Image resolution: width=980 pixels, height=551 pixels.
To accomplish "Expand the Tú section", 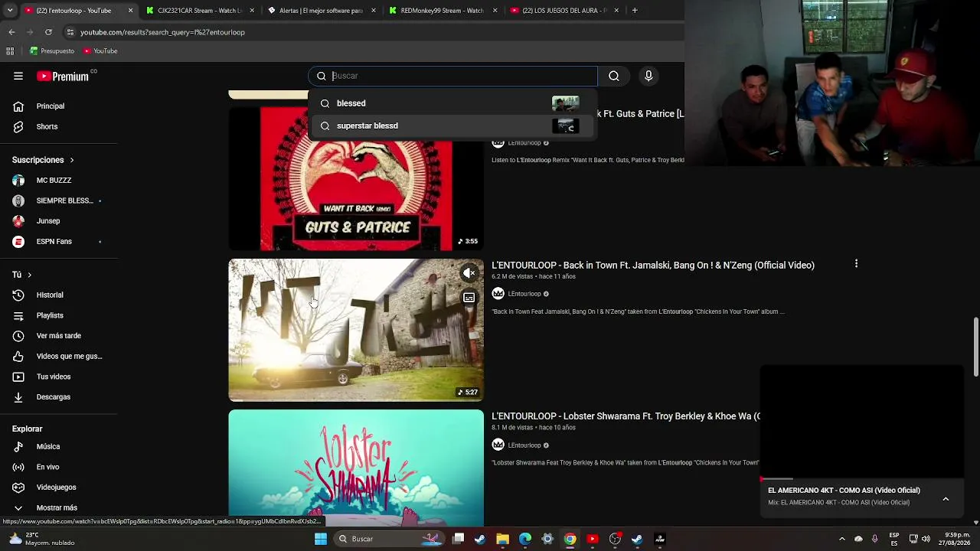I will (x=21, y=275).
